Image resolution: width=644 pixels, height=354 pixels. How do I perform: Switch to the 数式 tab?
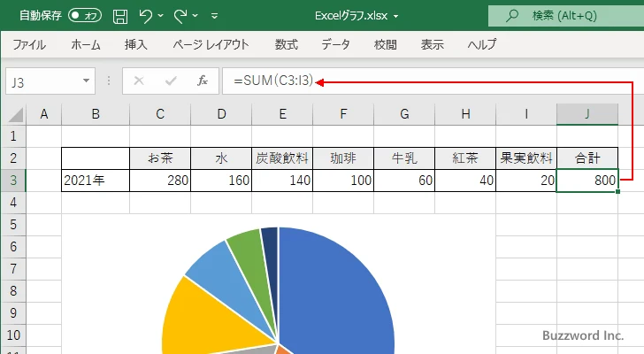(287, 44)
